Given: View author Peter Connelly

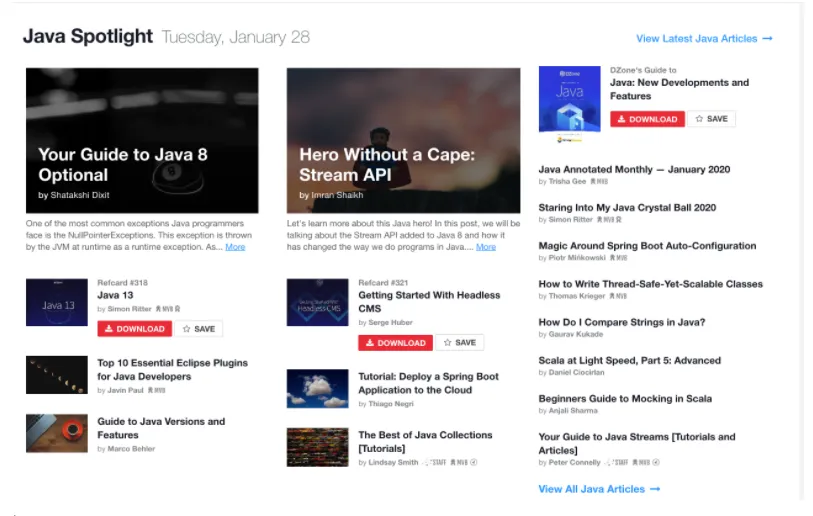Looking at the screenshot, I should (x=574, y=462).
